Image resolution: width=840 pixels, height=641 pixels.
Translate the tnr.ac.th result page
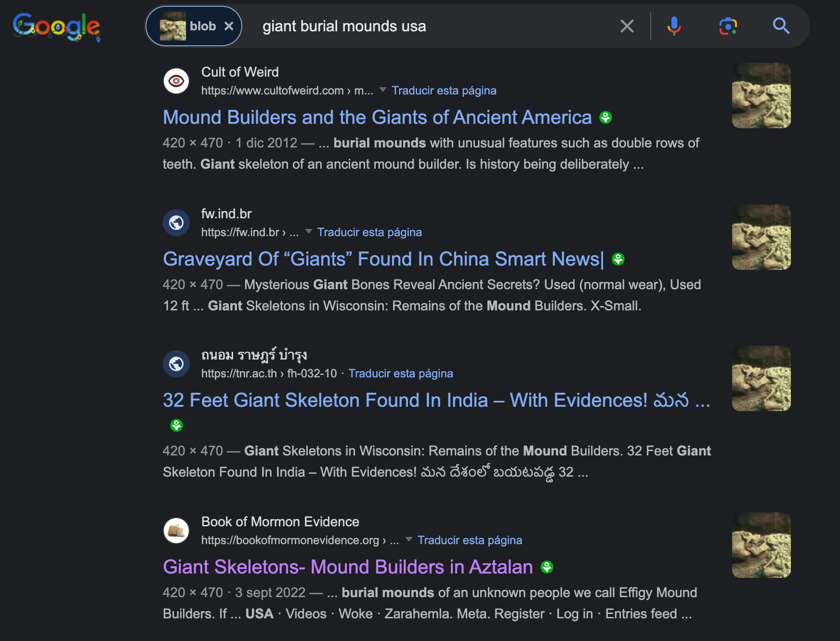click(400, 374)
